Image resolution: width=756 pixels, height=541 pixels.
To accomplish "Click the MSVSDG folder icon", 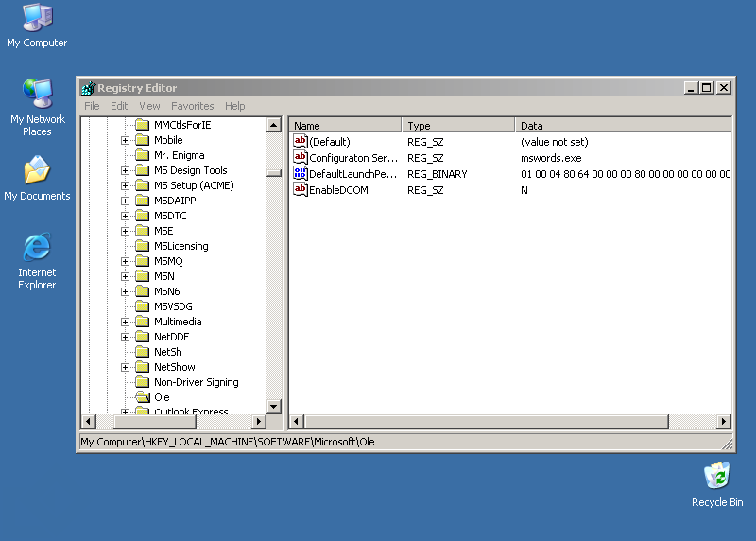I will [143, 306].
